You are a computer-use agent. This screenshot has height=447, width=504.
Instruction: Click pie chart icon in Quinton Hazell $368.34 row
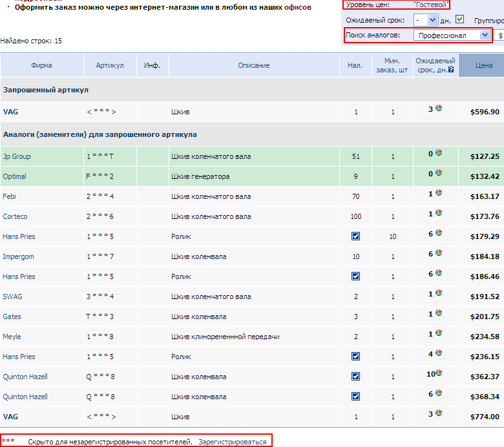pos(439,393)
